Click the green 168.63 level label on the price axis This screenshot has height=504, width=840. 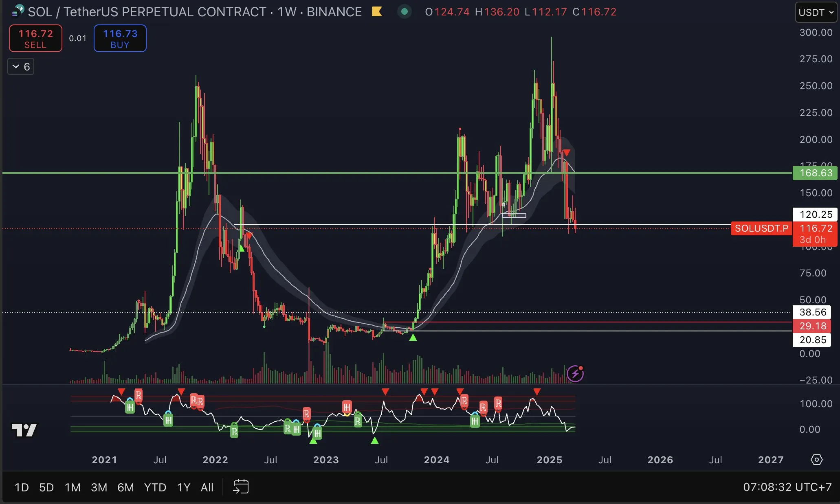815,173
